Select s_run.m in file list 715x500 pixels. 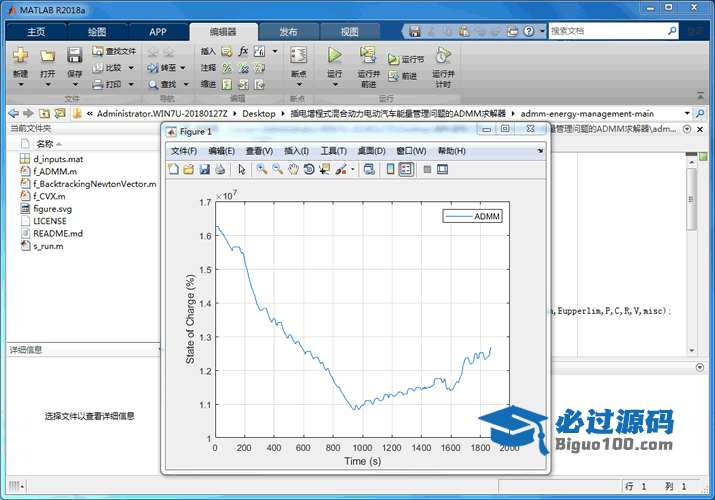click(48, 246)
